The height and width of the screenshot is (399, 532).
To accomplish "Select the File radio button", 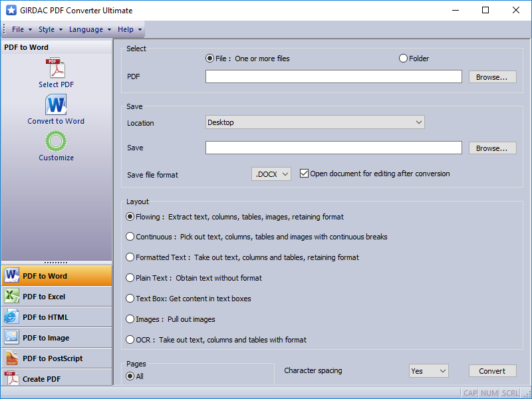I will point(209,59).
